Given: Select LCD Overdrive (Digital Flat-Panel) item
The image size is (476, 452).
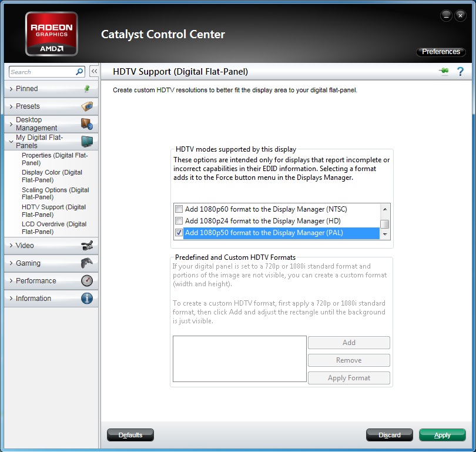Looking at the screenshot, I should coord(54,227).
